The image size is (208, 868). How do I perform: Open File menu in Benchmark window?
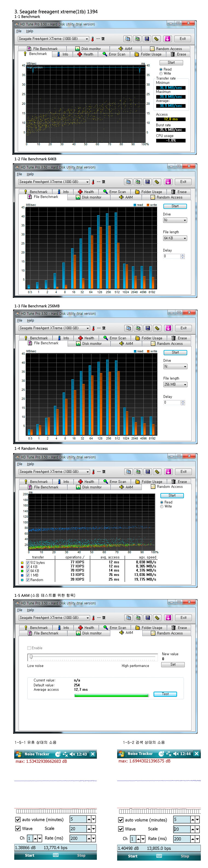tap(19, 31)
